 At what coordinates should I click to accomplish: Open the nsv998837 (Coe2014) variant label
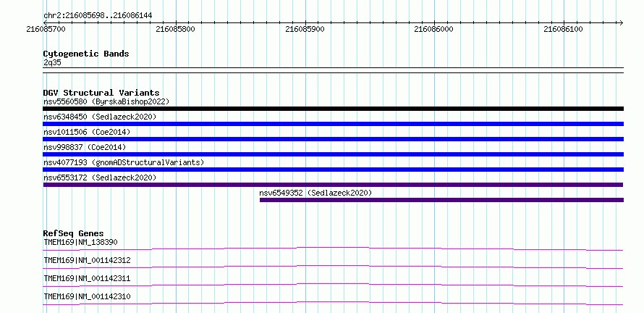click(85, 147)
